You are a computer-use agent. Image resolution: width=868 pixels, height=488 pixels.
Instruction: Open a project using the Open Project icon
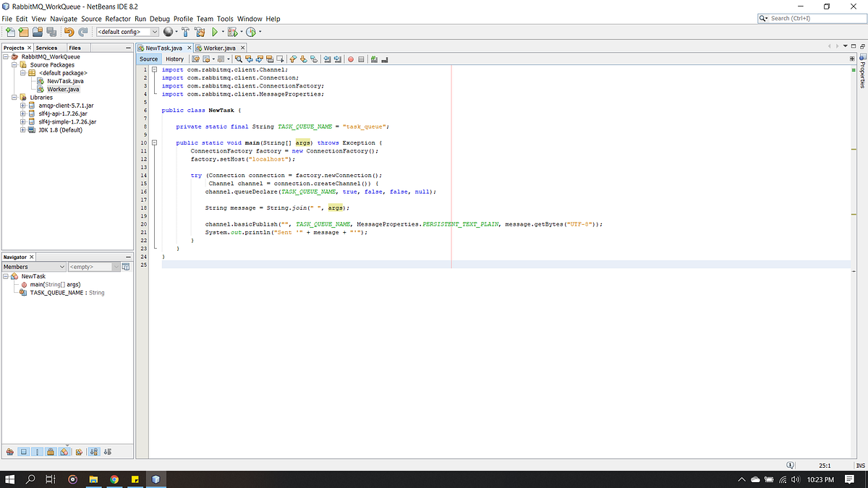click(38, 32)
